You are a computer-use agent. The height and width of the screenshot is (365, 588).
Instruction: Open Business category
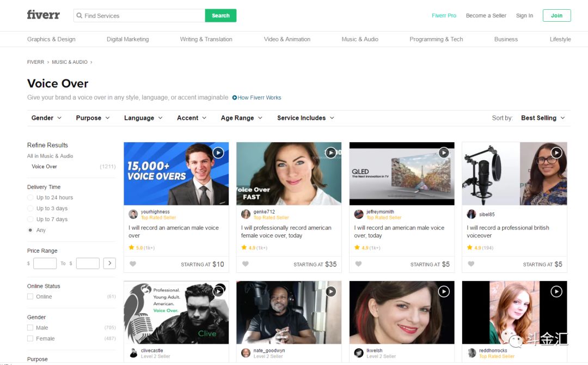coord(506,39)
